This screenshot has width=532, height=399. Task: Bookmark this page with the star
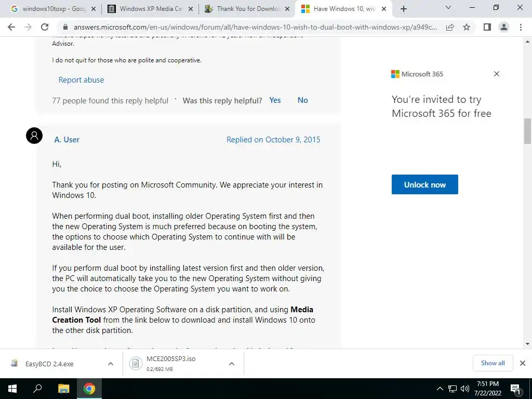pyautogui.click(x=467, y=27)
